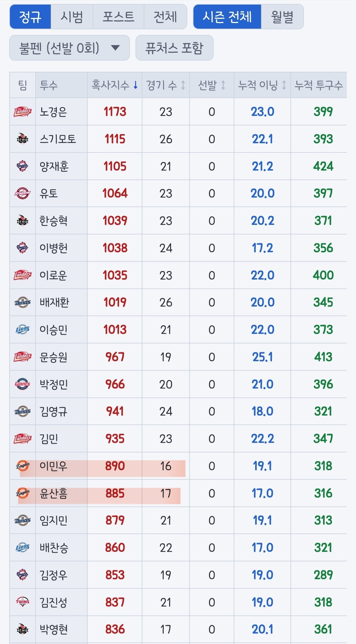Toggle the 퓨처스 포함 option
Image resolution: width=356 pixels, height=644 pixels.
[174, 48]
